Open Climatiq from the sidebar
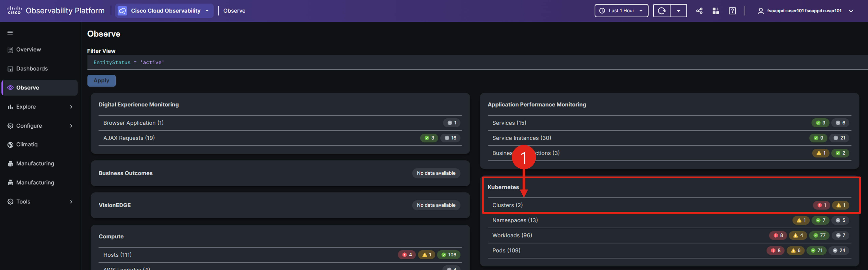Viewport: 868px width, 270px height. tap(27, 145)
